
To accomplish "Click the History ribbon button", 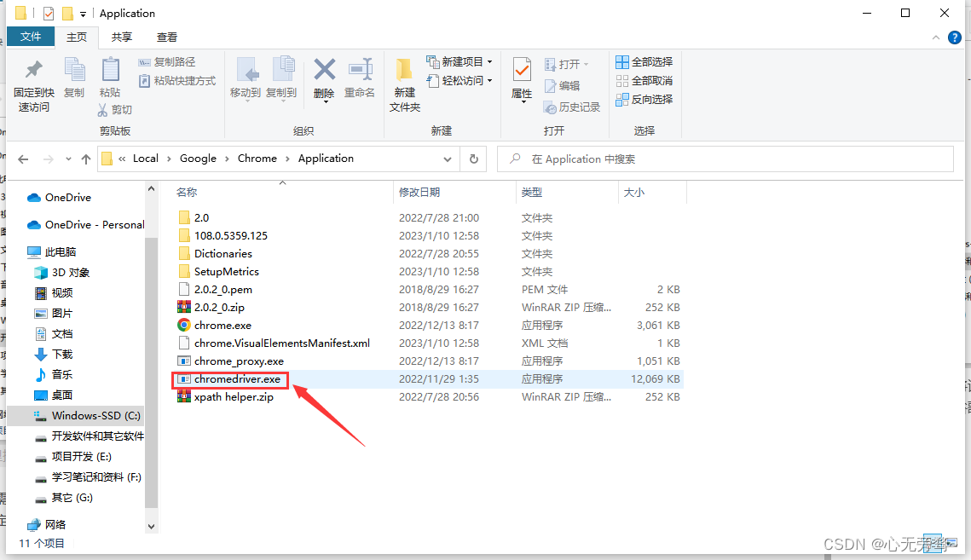I will 572,107.
